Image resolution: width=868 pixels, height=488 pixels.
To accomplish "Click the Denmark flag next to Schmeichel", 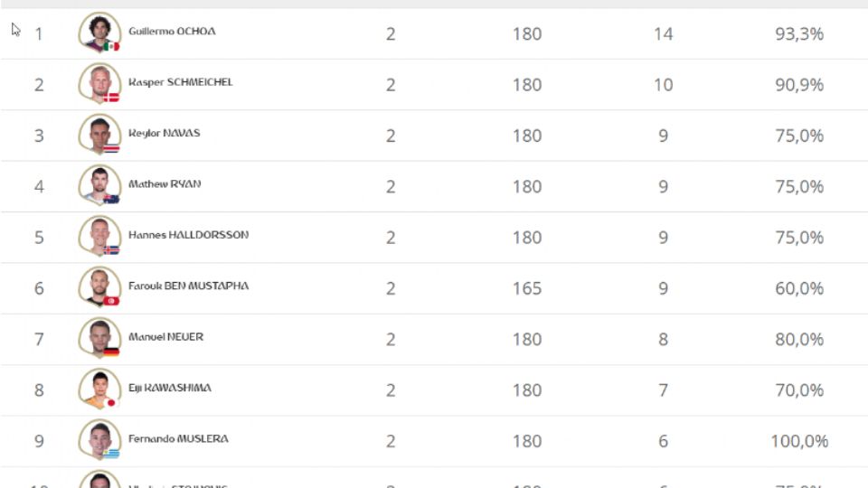I will pyautogui.click(x=111, y=97).
